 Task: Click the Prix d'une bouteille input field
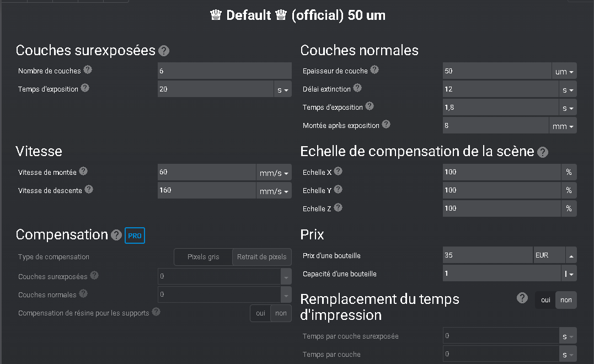[x=488, y=255]
